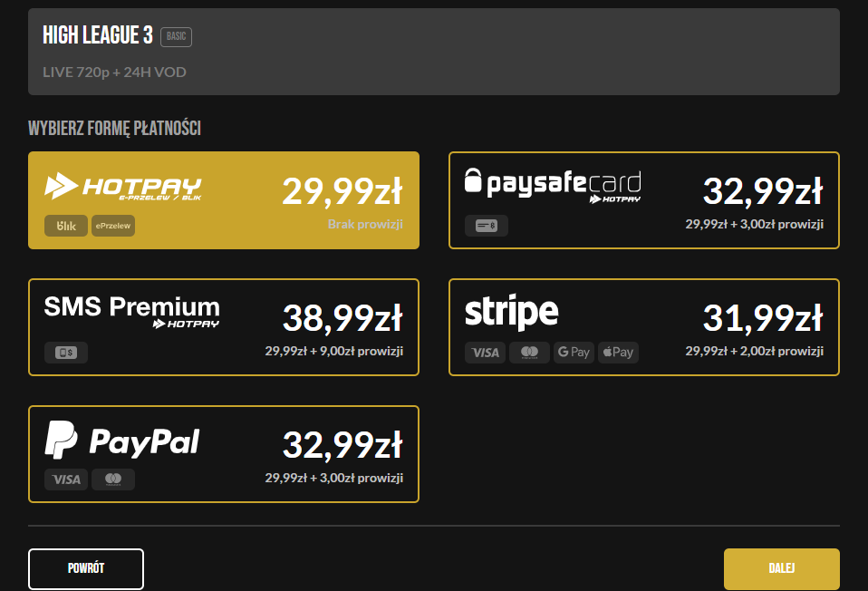868x591 pixels.
Task: Click the Mastercard icon under Stripe
Action: (x=529, y=353)
